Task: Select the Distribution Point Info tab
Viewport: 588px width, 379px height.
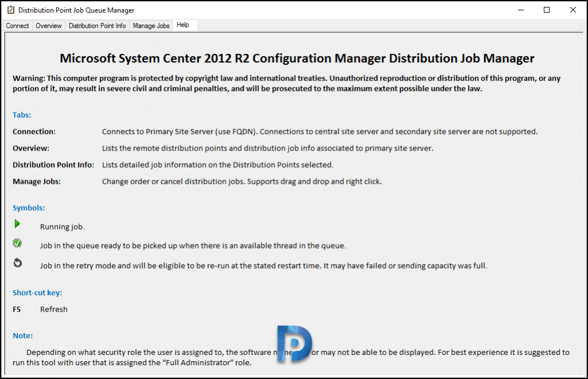Action: point(97,25)
